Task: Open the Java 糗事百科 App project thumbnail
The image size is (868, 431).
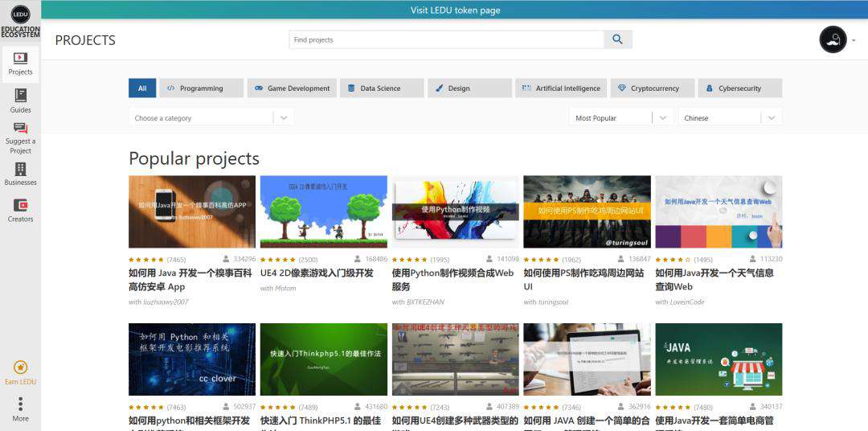Action: (192, 211)
